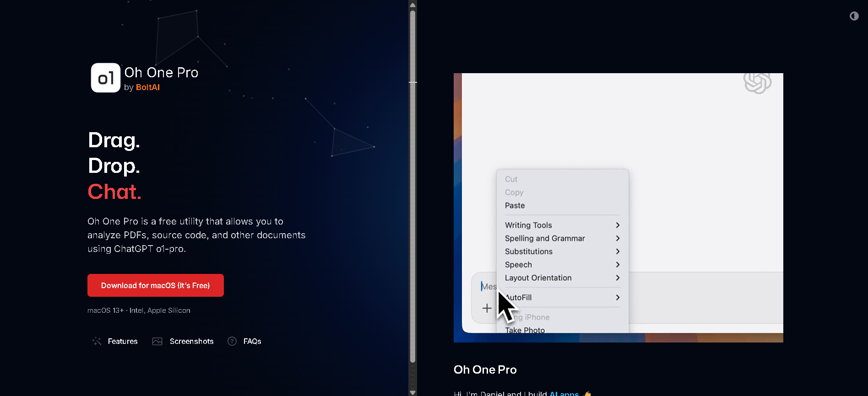Jump to the Screenshots section link
Viewport: 868px width, 396px height.
click(x=191, y=341)
